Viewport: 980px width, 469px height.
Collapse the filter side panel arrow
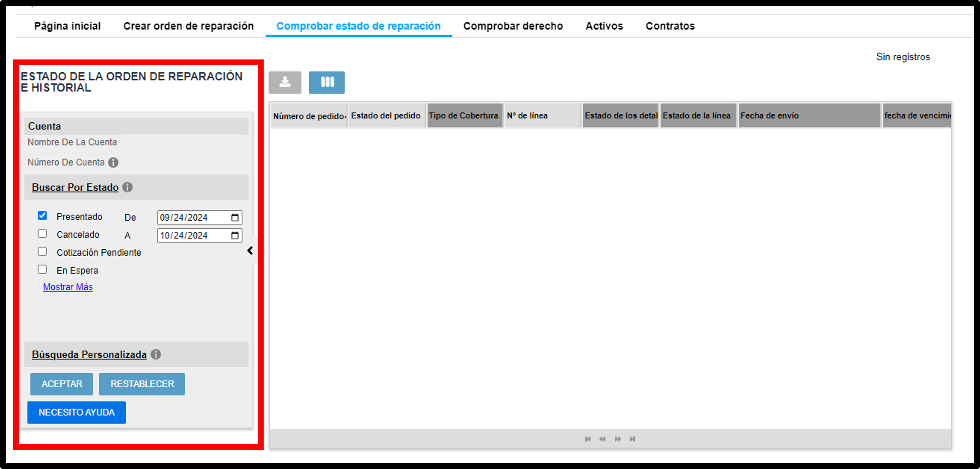(x=250, y=251)
